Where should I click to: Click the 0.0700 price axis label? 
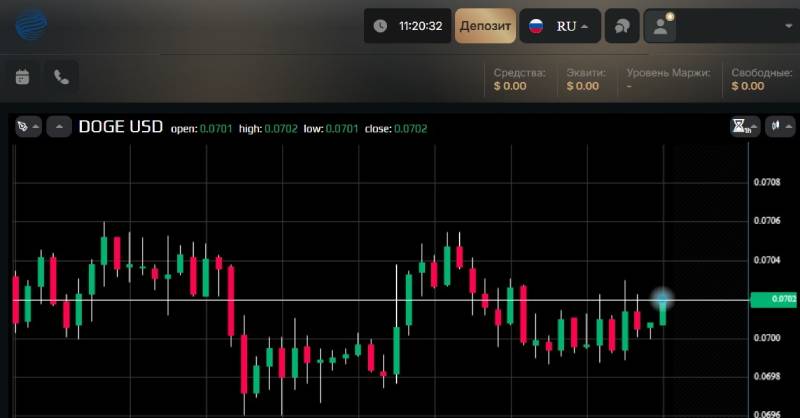point(767,338)
